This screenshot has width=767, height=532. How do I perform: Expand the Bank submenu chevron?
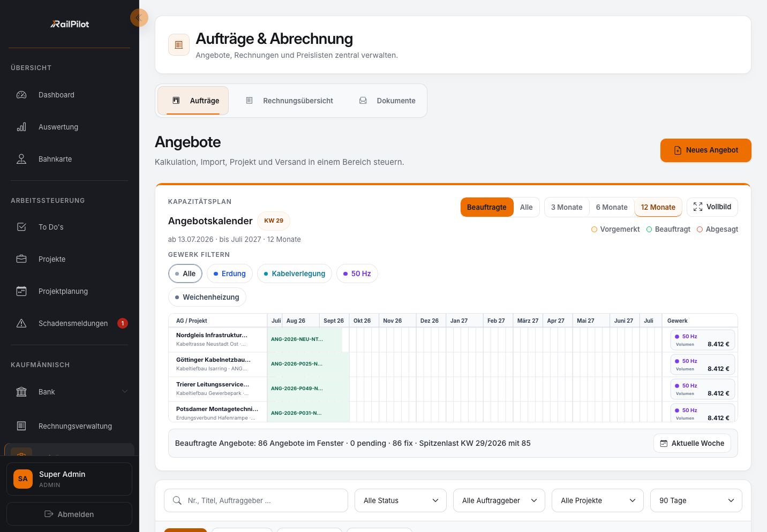click(124, 392)
